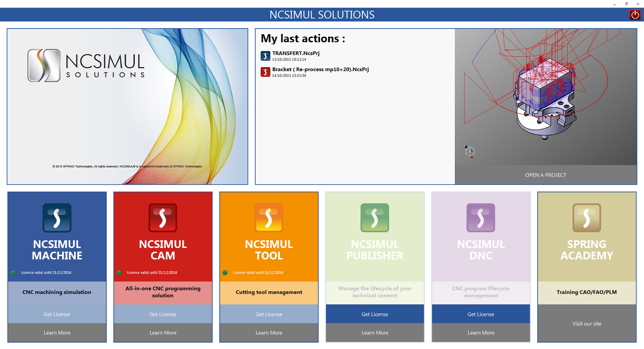Click Learn More under NCSIMUL TOOL
This screenshot has height=349, width=644.
269,333
